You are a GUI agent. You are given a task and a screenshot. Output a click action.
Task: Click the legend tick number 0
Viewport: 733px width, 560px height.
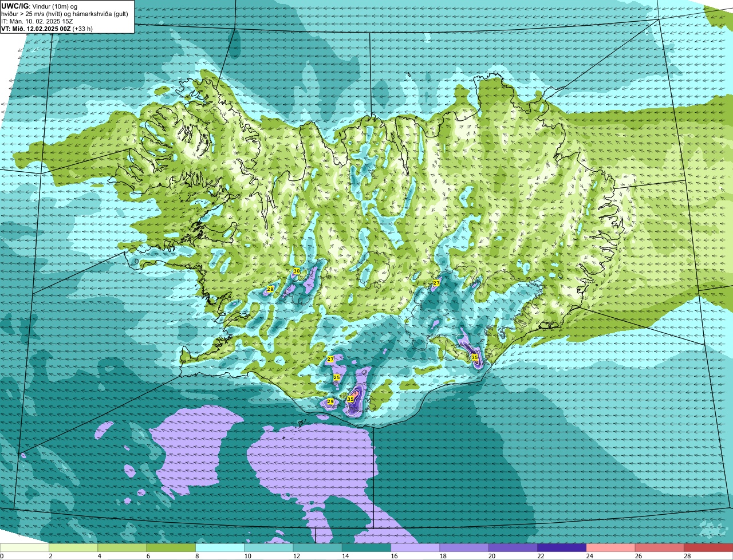coord(2,556)
